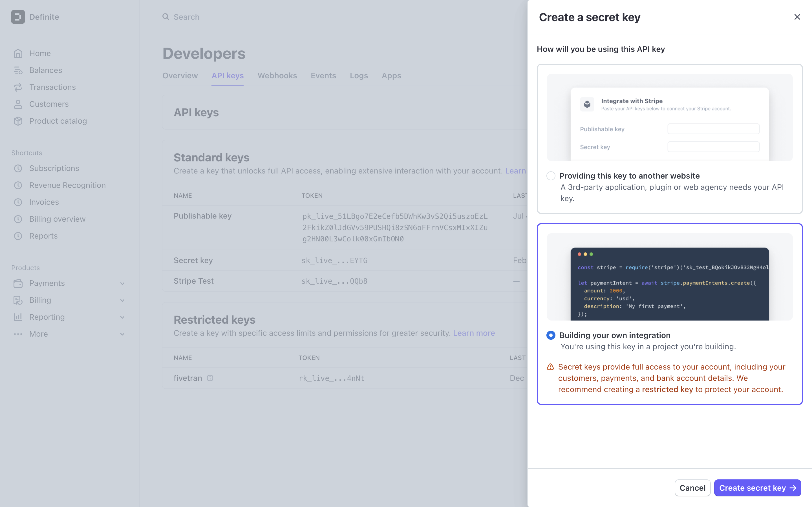The width and height of the screenshot is (812, 507).
Task: Close the Create a secret key panel
Action: (x=797, y=17)
